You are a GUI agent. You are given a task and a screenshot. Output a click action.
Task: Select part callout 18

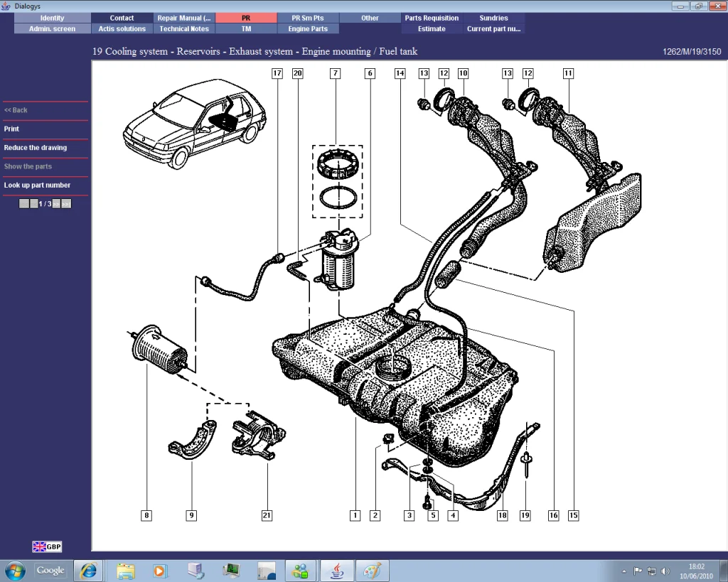[x=503, y=515]
